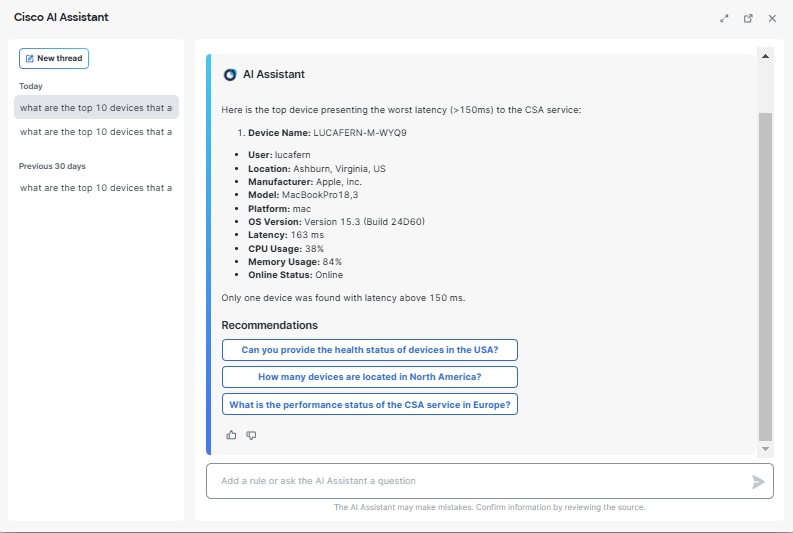
Task: Click the conversation vertical scrollbar thumb
Action: pyautogui.click(x=765, y=277)
